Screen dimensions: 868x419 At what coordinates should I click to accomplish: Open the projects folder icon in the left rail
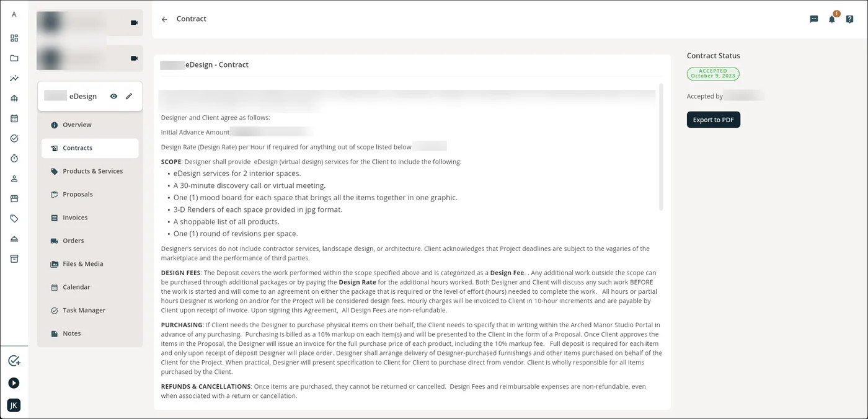click(x=14, y=58)
